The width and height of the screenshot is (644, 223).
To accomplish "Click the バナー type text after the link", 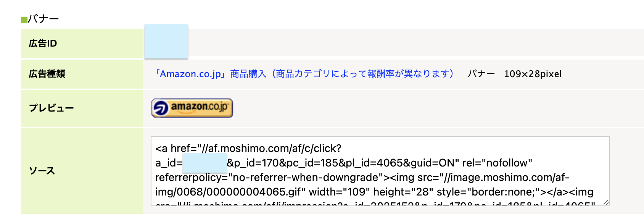I will (481, 74).
